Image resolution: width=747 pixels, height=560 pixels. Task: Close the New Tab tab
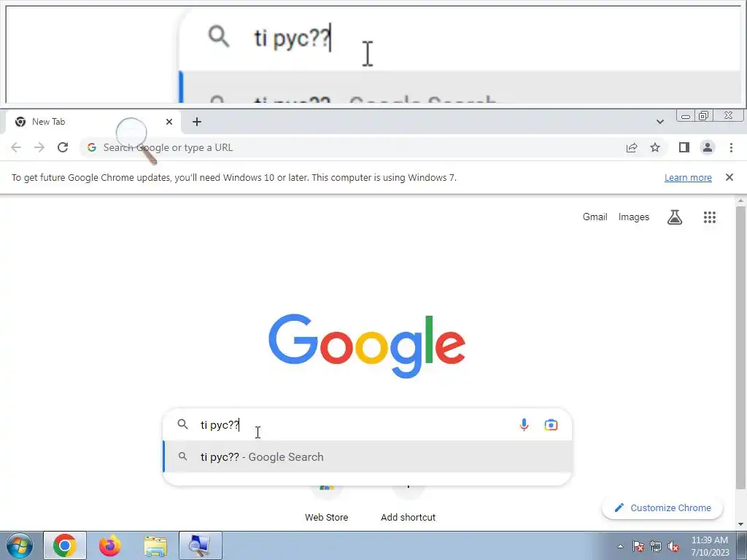pos(169,122)
